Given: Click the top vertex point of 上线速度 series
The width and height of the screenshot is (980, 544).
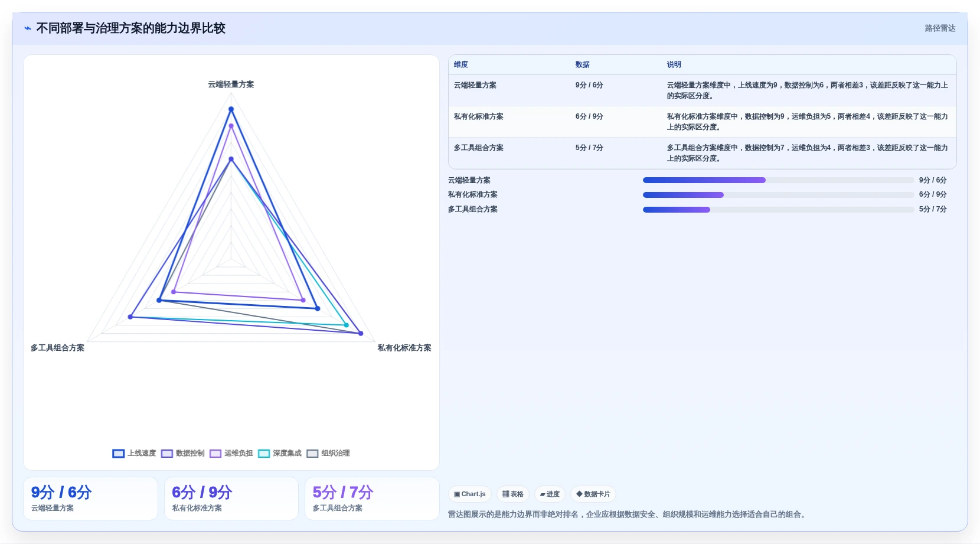Looking at the screenshot, I should pos(231,109).
